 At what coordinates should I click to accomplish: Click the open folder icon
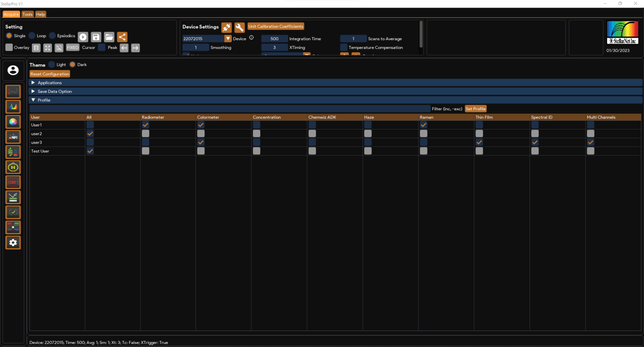(x=109, y=37)
